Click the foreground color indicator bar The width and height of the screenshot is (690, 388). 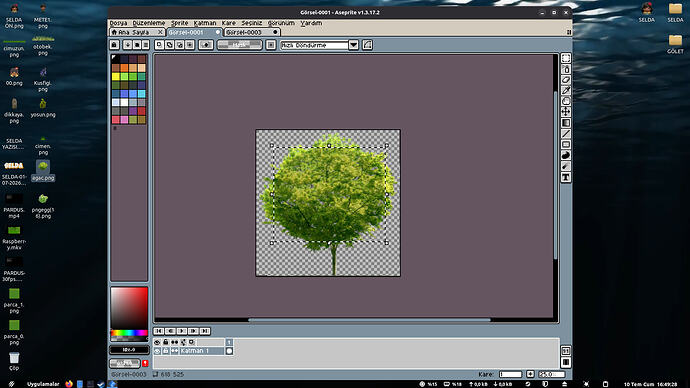pos(129,350)
